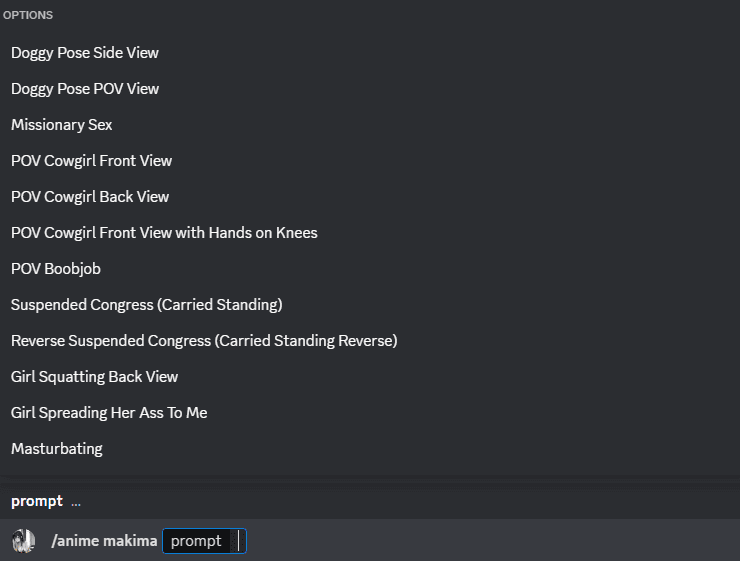Click the empty message bar right of the prompt field
The width and height of the screenshot is (740, 561).
490,541
